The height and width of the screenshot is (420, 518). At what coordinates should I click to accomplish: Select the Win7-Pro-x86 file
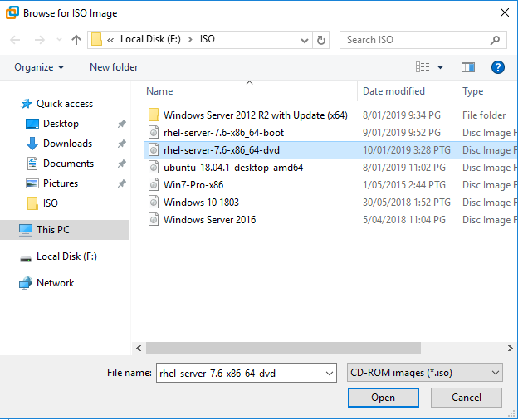point(193,185)
